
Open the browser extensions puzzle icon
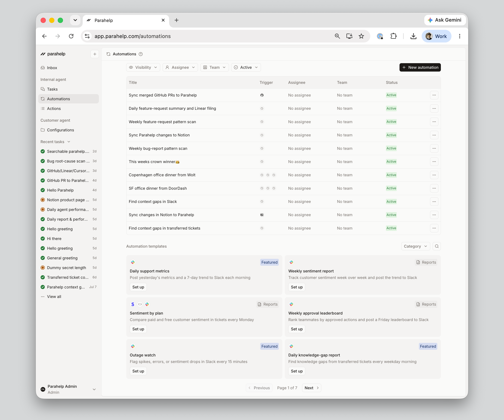pos(393,36)
